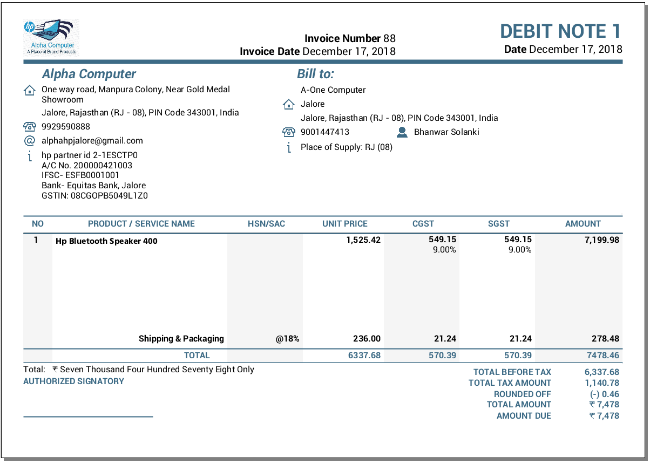Click the phone icon next to 9001447413
Viewport: 650px width, 464px height.
point(288,132)
